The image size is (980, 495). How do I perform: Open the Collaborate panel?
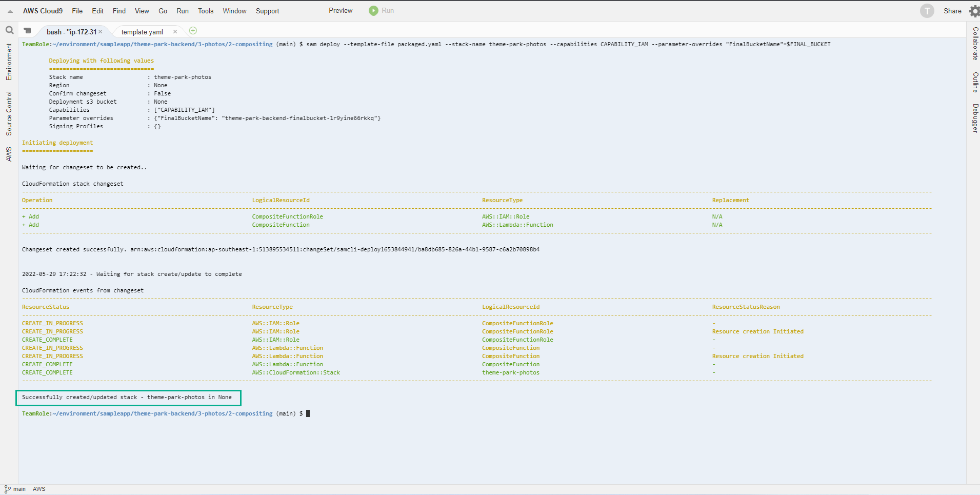(x=975, y=44)
